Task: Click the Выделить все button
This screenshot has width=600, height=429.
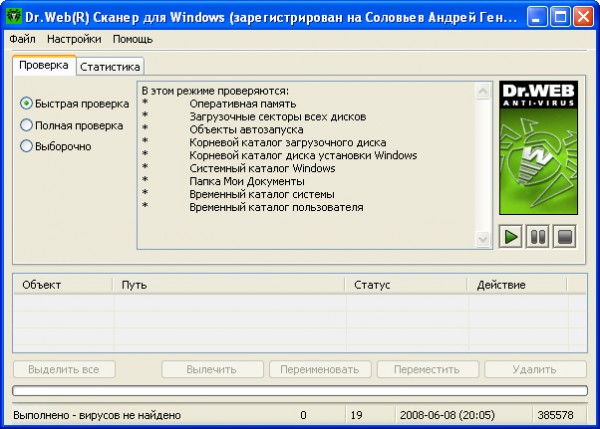Action: [64, 369]
